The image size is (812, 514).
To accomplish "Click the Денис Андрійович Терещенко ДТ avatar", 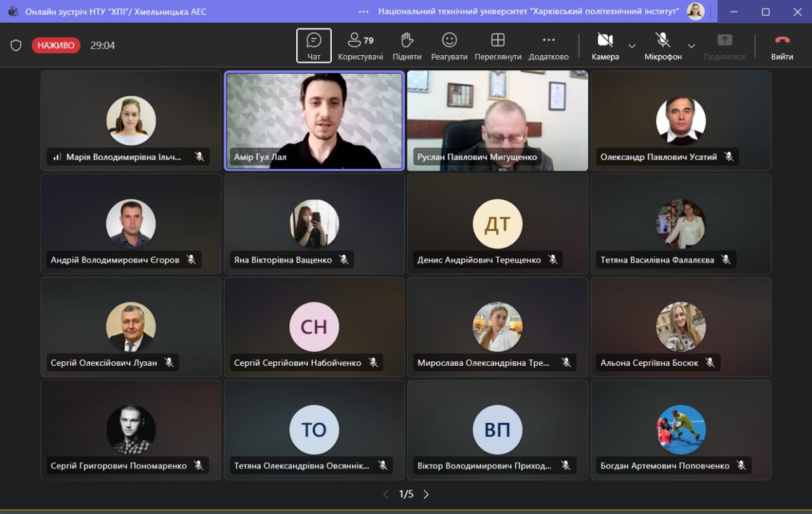I will tap(497, 224).
